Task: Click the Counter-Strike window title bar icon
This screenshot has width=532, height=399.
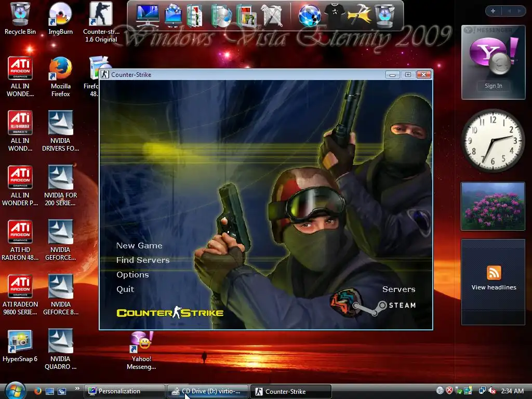Action: pyautogui.click(x=105, y=74)
